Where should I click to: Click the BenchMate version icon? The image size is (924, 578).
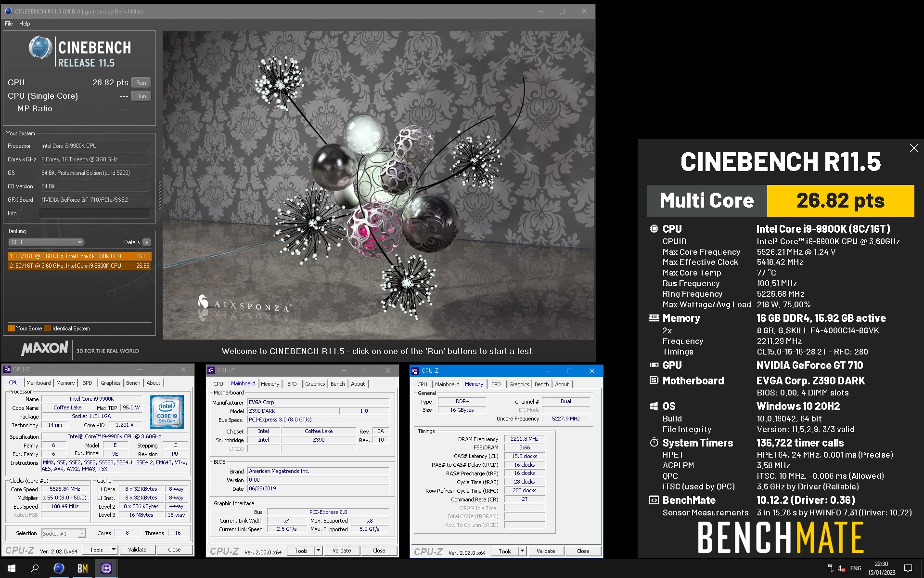pyautogui.click(x=654, y=500)
